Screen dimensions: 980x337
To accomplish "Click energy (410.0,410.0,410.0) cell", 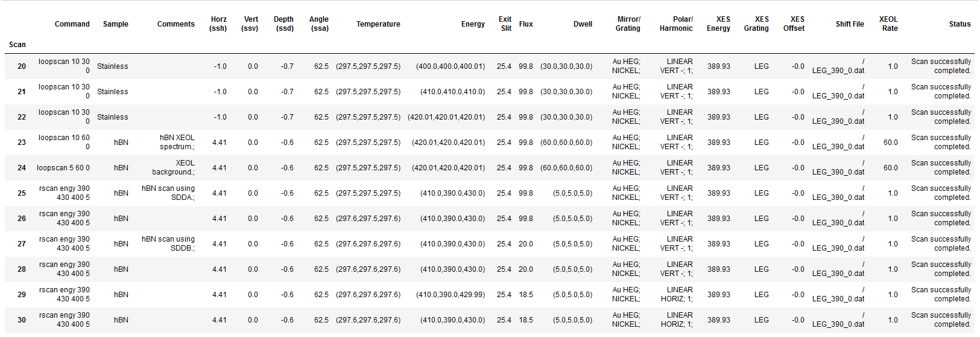I will pos(453,92).
